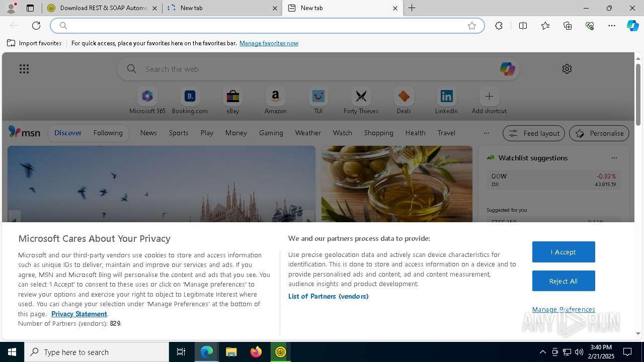Open the Windows Start menu
Image resolution: width=644 pixels, height=362 pixels.
coord(12,352)
